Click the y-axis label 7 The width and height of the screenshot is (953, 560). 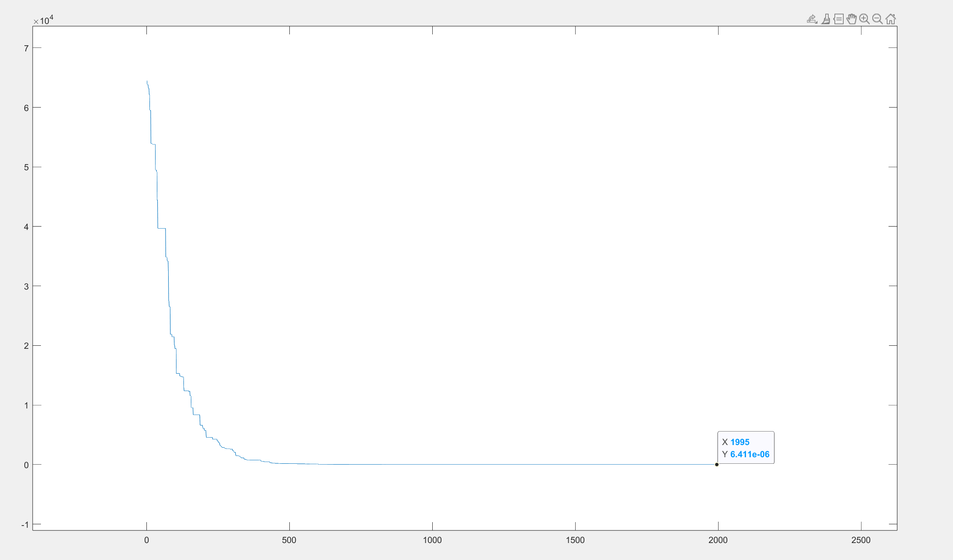(26, 48)
